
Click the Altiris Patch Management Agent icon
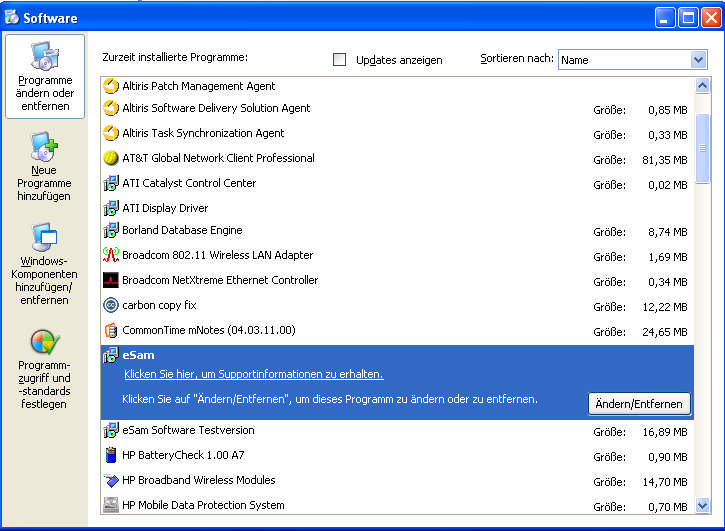pos(111,86)
